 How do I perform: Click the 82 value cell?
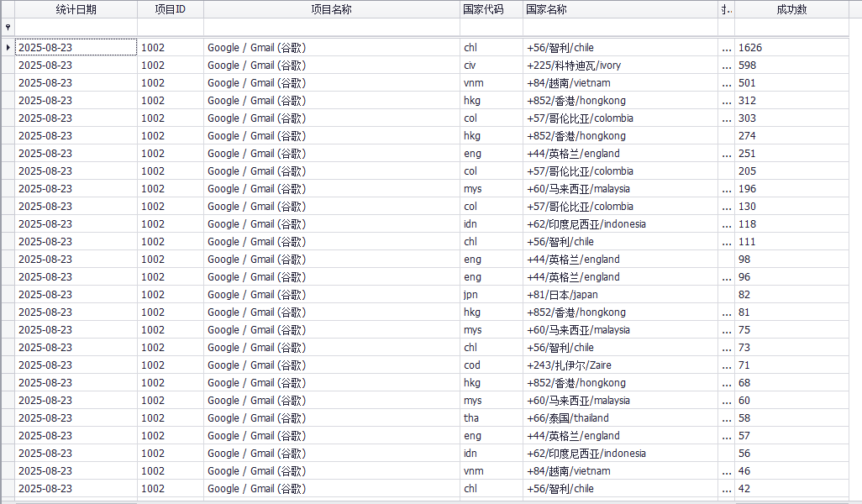791,295
